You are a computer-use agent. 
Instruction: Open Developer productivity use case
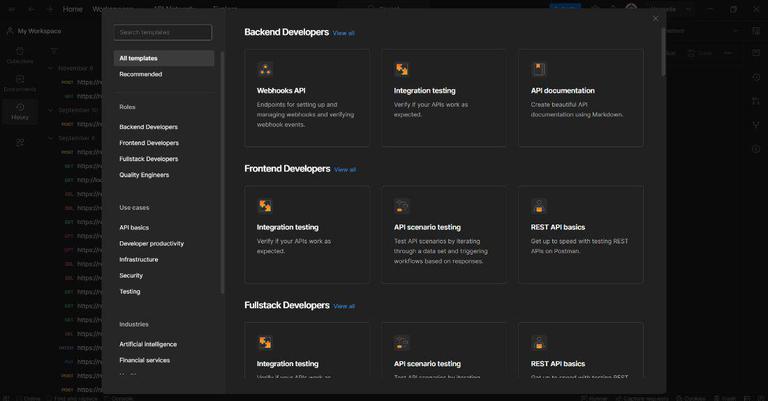click(151, 243)
